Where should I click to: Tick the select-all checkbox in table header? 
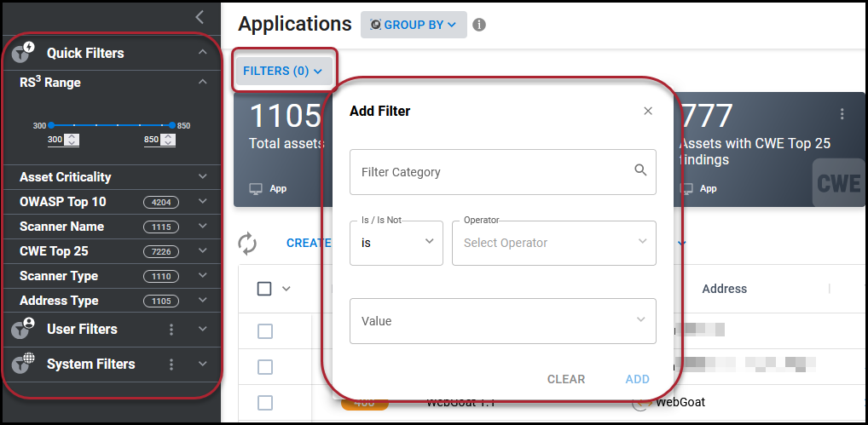(x=264, y=289)
